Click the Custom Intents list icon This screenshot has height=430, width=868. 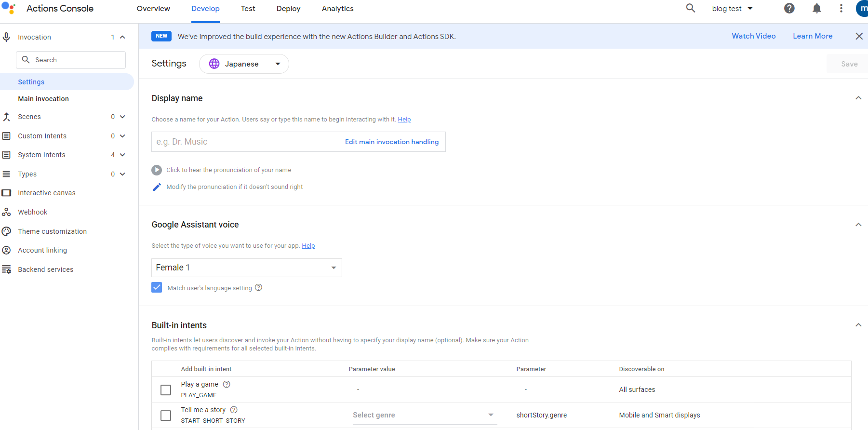[6, 136]
